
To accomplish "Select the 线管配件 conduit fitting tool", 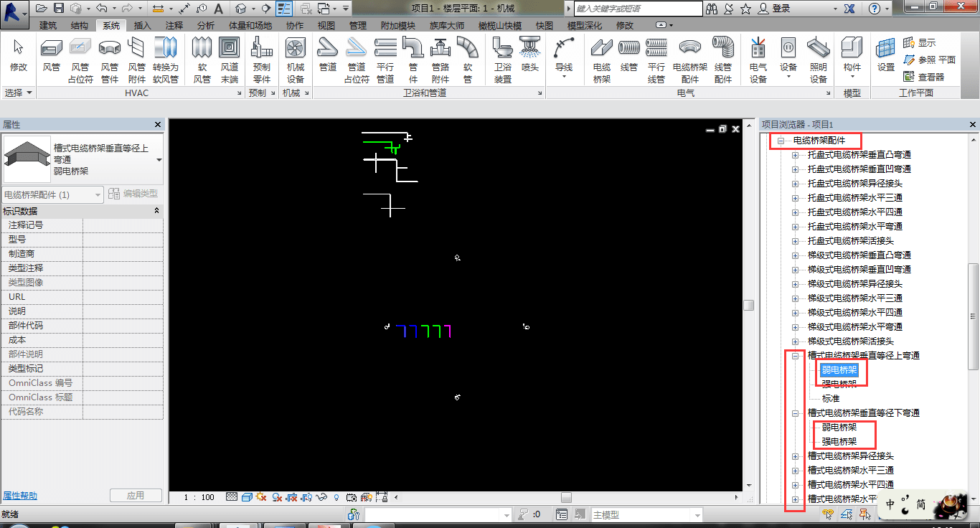I will coord(723,60).
